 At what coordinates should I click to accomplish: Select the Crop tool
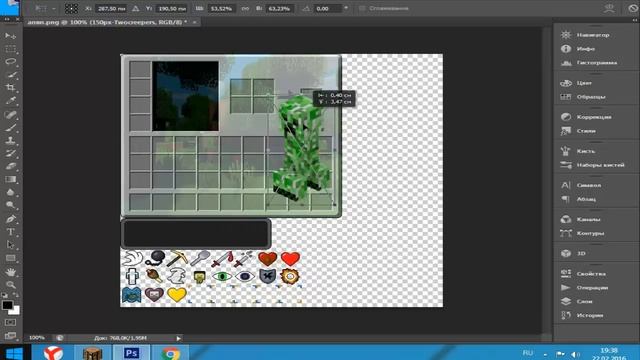click(x=10, y=88)
